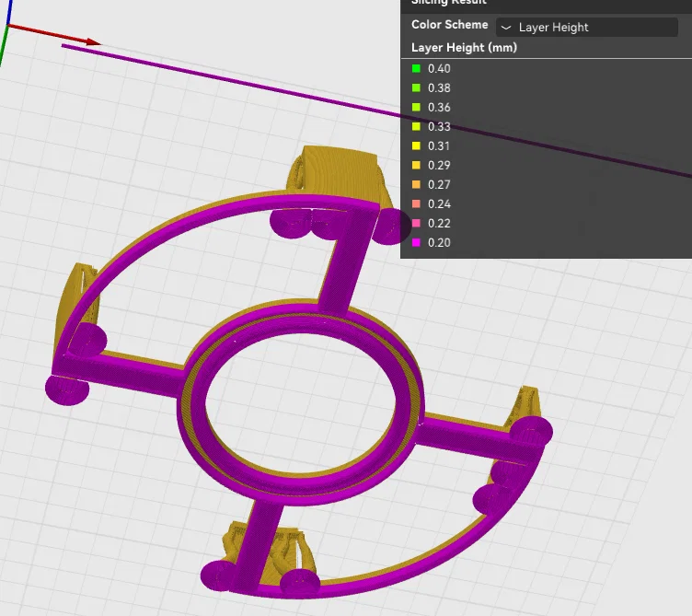Click the 0.38 layer height color swatch

coord(416,87)
